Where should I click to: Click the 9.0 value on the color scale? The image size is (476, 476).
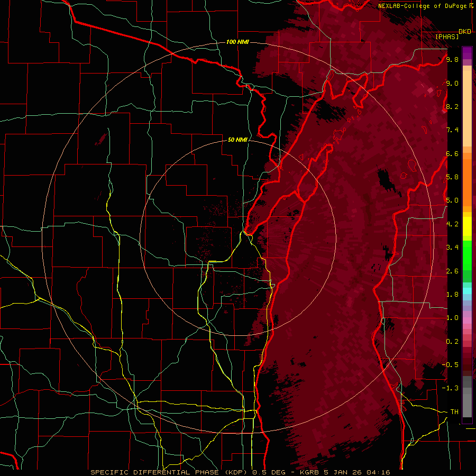tap(452, 83)
